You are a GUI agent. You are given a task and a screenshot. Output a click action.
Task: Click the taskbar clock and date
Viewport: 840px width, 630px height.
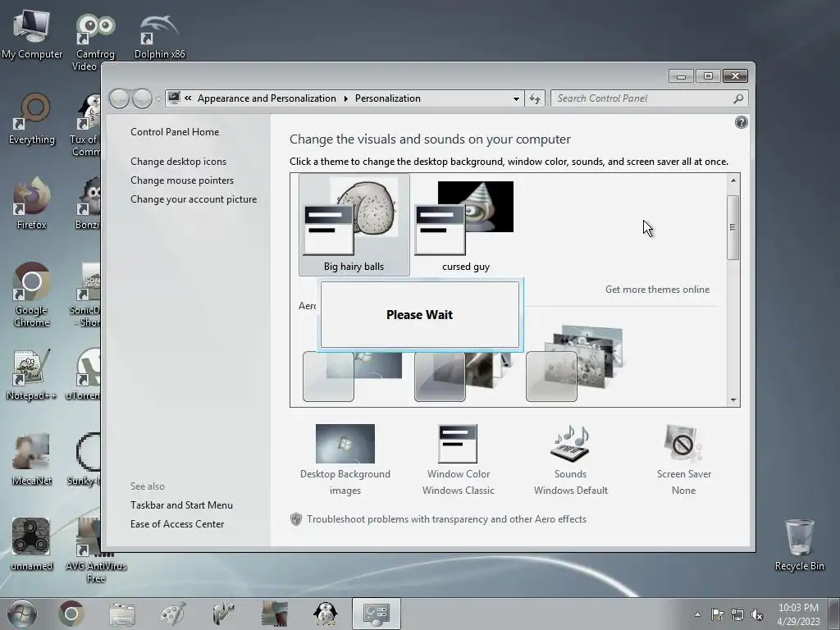point(798,614)
